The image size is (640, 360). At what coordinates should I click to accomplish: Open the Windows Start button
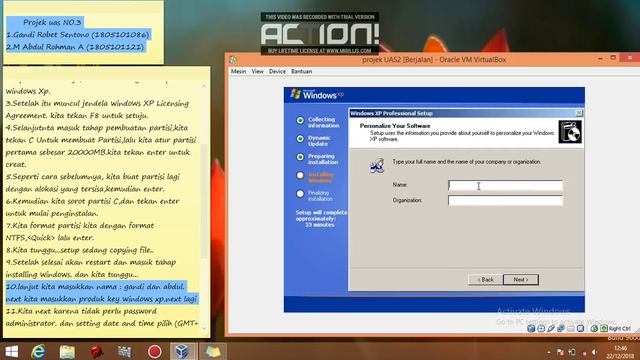point(11,351)
